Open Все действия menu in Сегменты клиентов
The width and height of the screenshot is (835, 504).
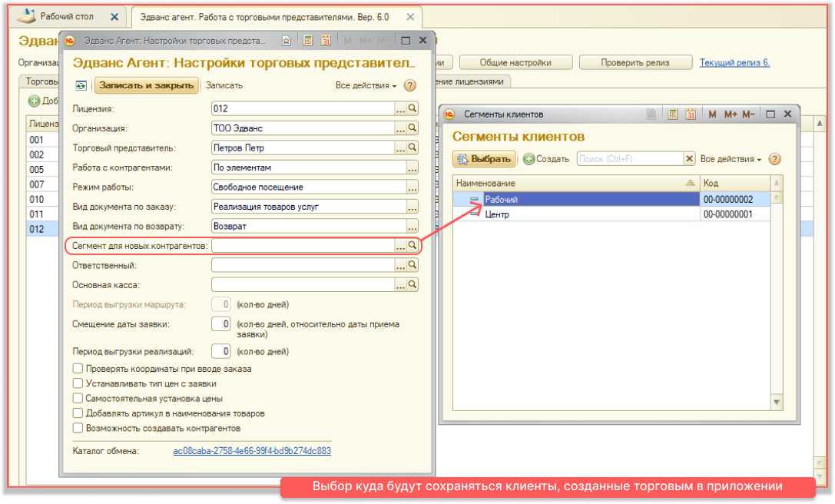(731, 159)
